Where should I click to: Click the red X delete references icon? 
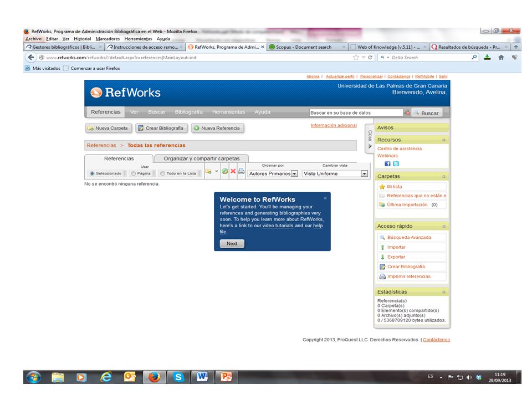click(x=233, y=171)
